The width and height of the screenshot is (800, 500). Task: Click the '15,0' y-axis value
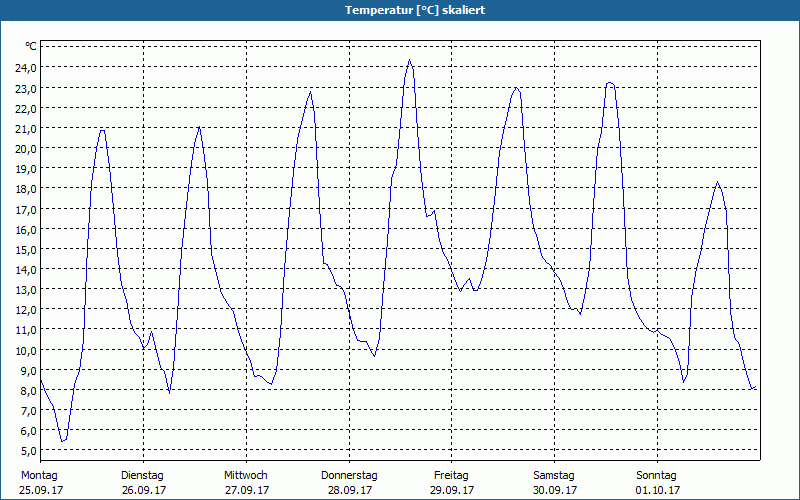tap(25, 249)
